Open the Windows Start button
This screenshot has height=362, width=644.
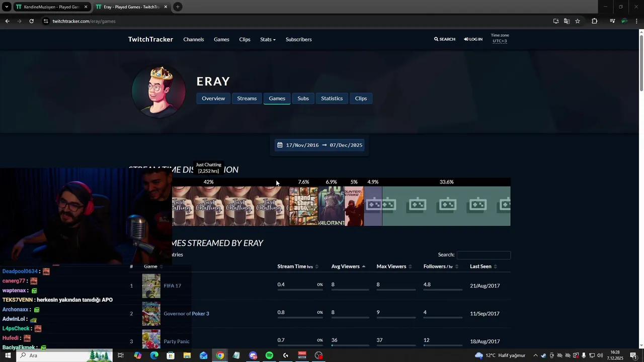pyautogui.click(x=8, y=355)
